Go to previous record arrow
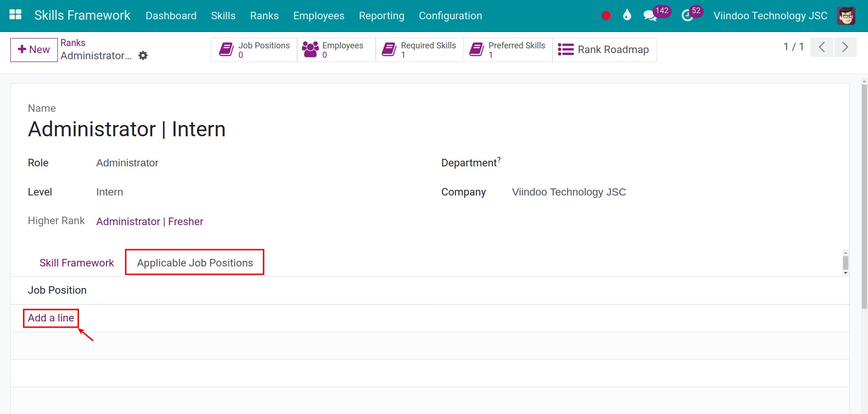The width and height of the screenshot is (868, 414). click(x=822, y=47)
